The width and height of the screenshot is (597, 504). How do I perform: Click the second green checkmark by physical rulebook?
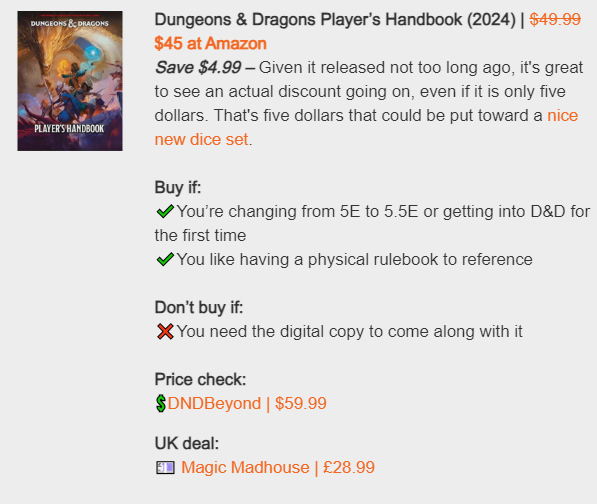[x=165, y=259]
